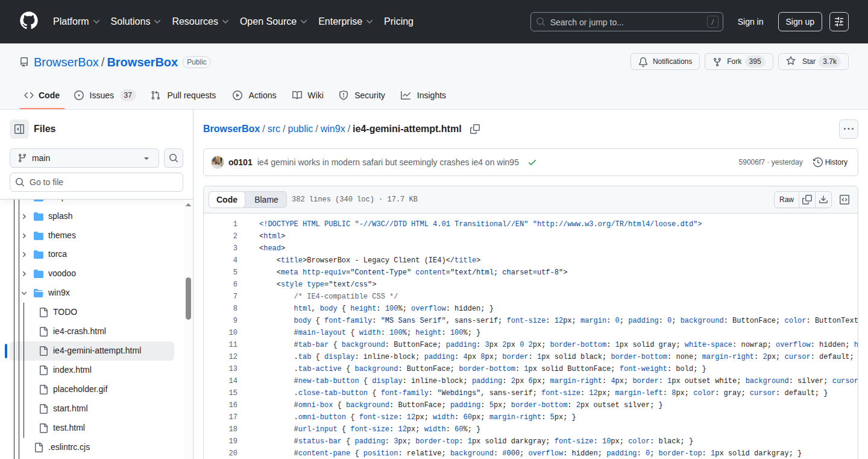This screenshot has height=459, width=868.
Task: Click the repository icon beside BrowserBox
Action: pyautogui.click(x=24, y=62)
